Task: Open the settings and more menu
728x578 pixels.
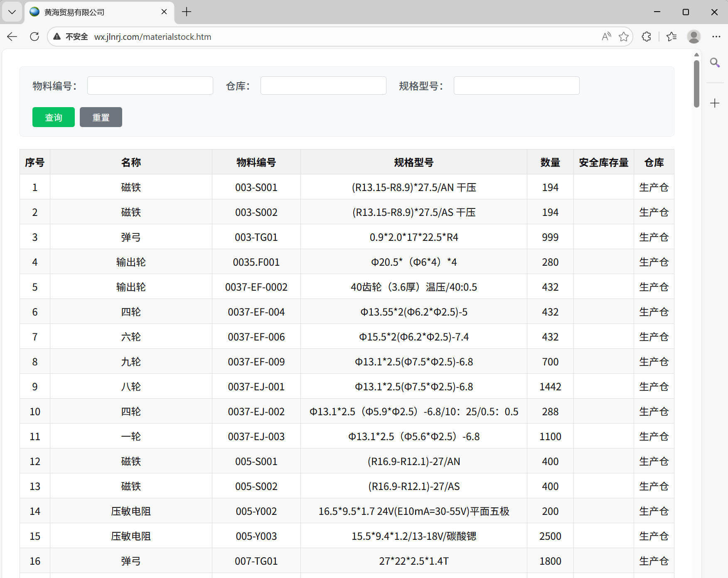Action: [x=716, y=37]
